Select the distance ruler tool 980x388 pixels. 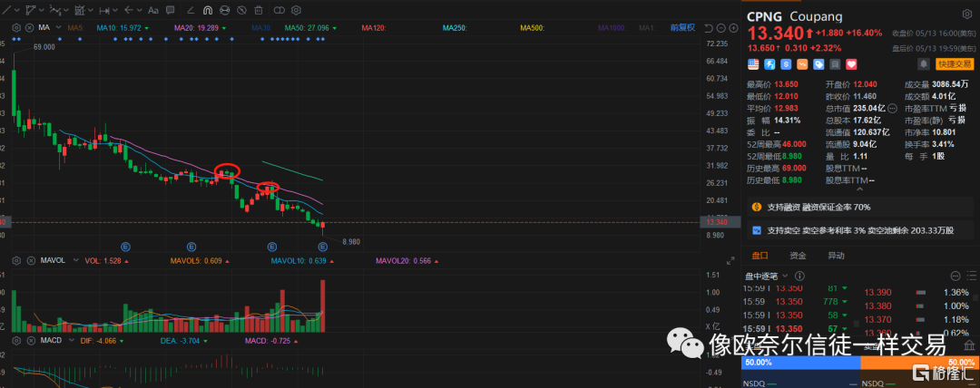104,11
